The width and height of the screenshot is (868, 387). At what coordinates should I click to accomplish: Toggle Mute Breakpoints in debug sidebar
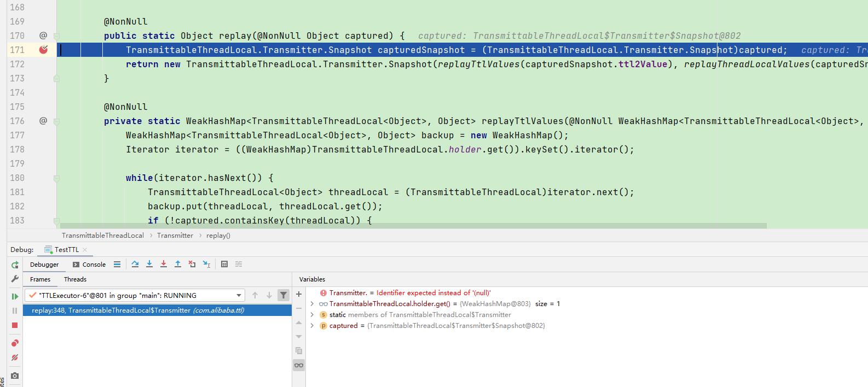[15, 357]
